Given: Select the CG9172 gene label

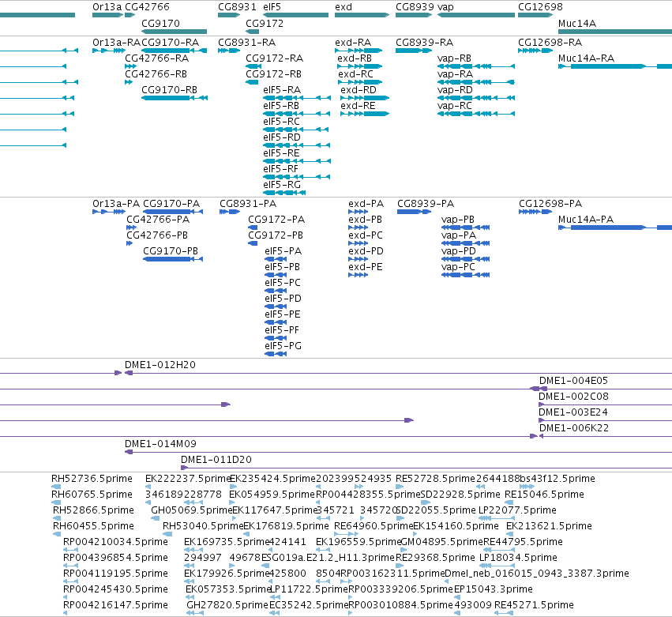Looking at the screenshot, I should [265, 23].
